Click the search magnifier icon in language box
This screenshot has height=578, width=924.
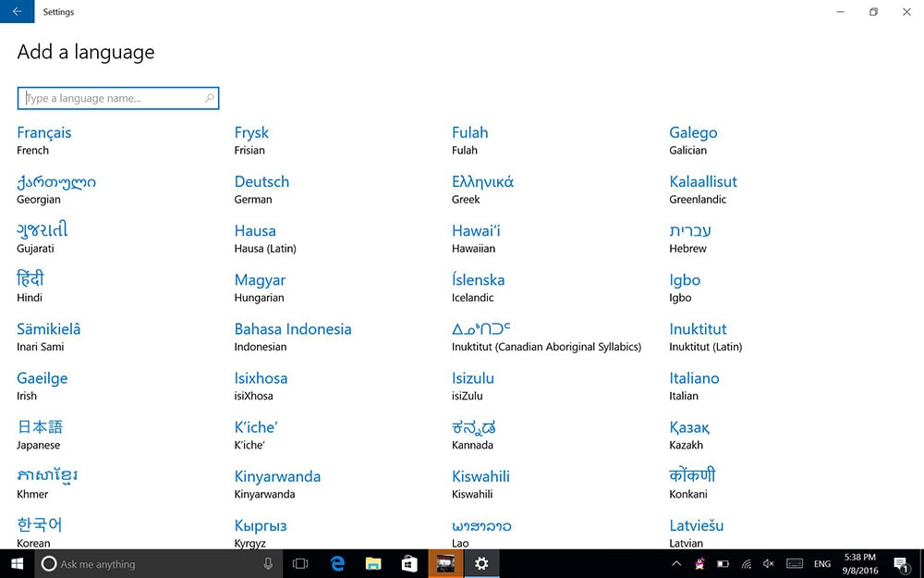pyautogui.click(x=210, y=98)
